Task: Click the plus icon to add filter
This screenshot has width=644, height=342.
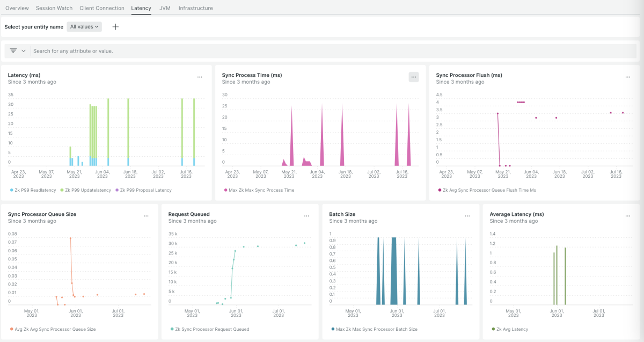Action: 115,27
